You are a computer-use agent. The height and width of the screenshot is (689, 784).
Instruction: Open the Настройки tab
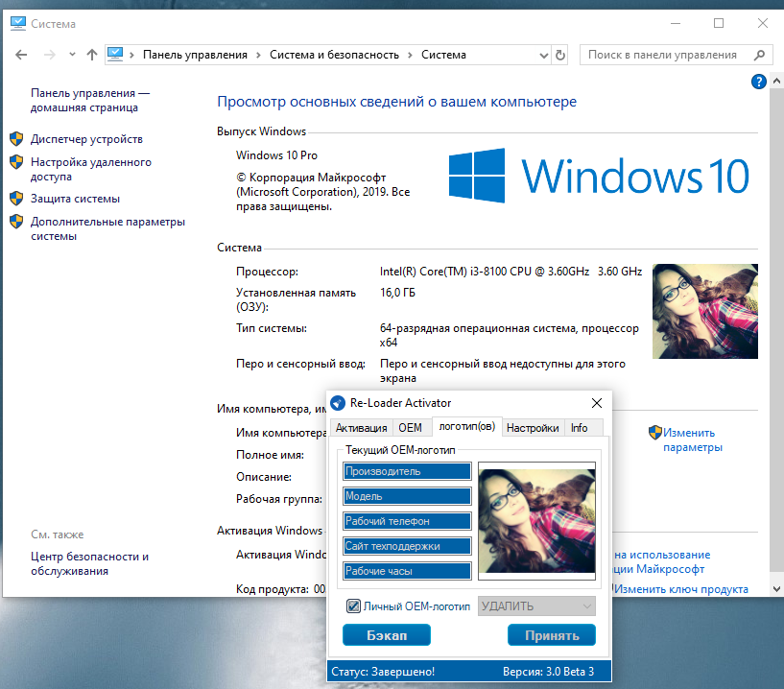pos(533,428)
